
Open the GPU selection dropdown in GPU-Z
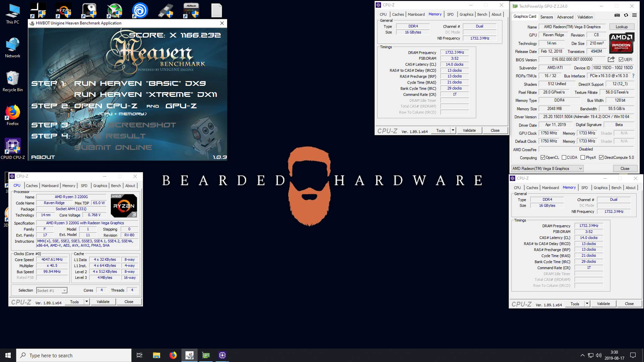547,169
